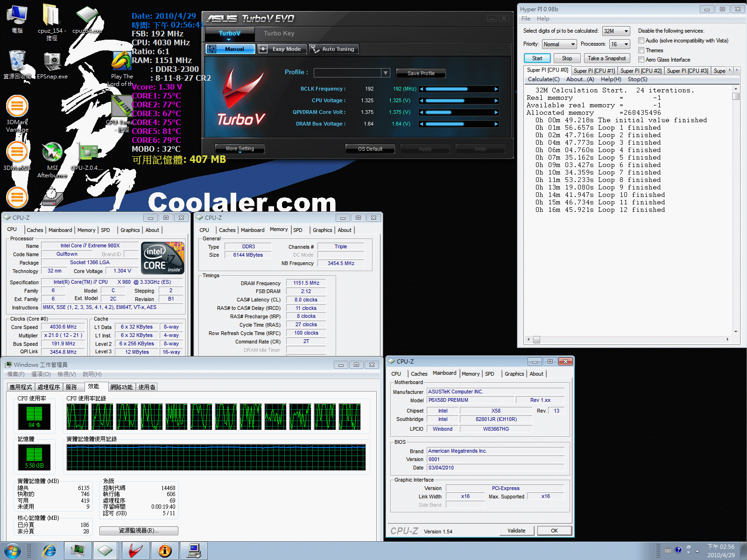Switch to the Turbo Key tab
The width and height of the screenshot is (747, 560).
pyautogui.click(x=279, y=34)
